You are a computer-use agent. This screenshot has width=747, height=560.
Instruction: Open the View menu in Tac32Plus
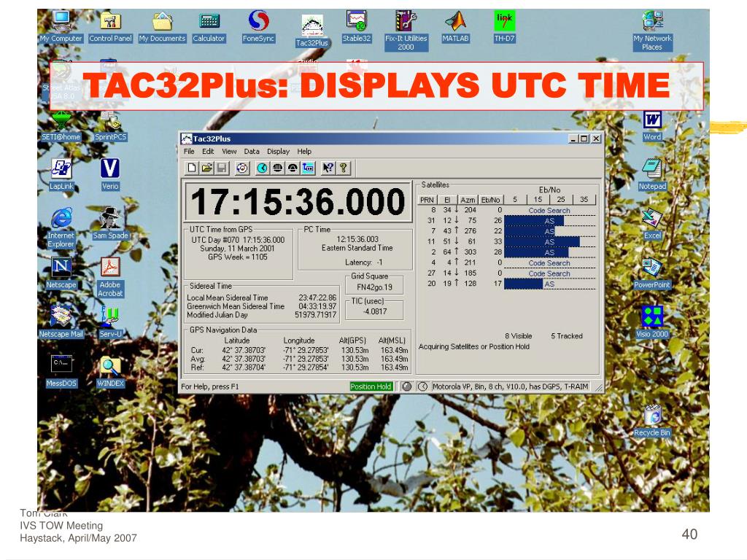(x=229, y=151)
